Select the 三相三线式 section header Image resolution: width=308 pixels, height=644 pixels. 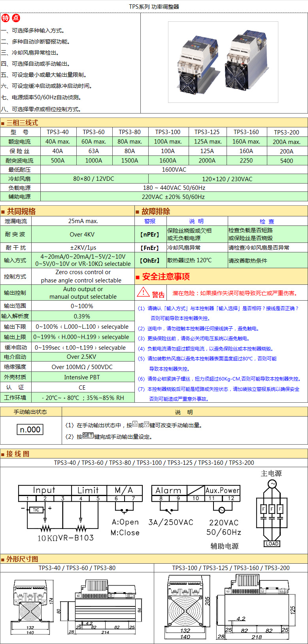click(x=22, y=123)
